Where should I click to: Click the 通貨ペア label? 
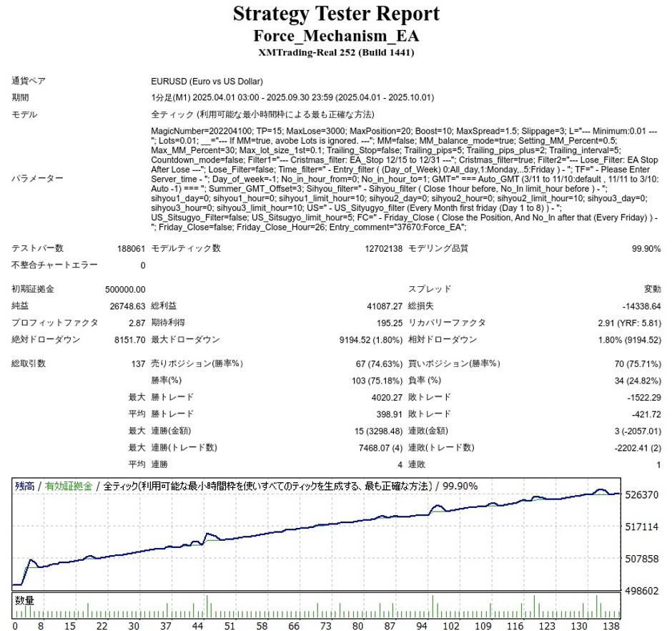tap(29, 82)
